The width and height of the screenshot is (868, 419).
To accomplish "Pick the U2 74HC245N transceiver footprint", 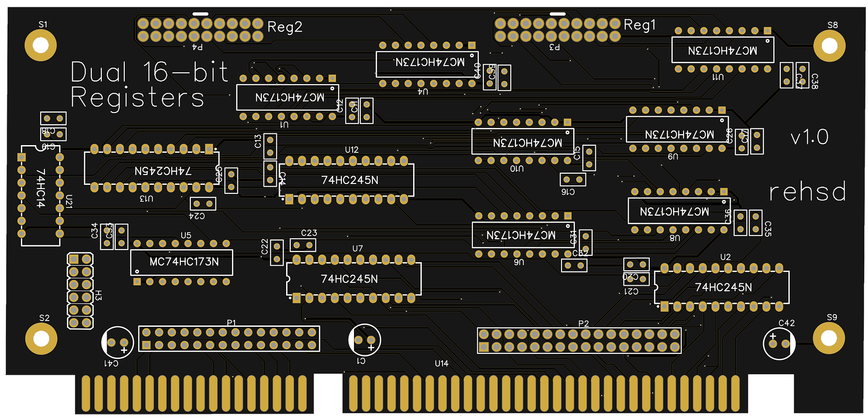I will [x=722, y=287].
